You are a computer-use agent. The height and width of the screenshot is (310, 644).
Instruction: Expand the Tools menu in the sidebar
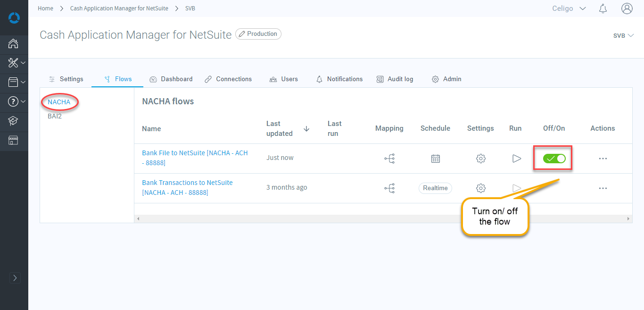[17, 63]
